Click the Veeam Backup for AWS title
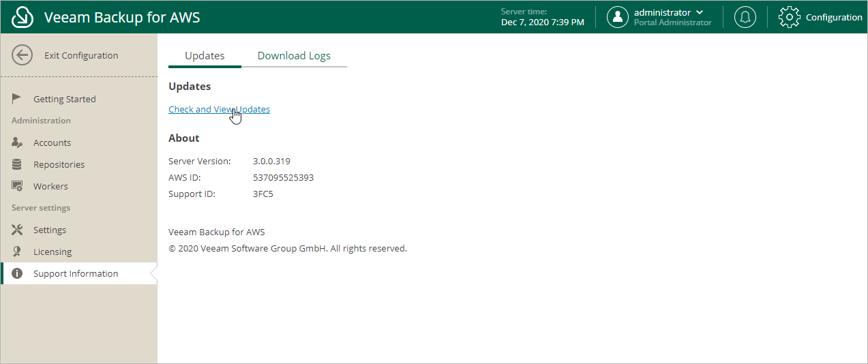Image resolution: width=868 pixels, height=364 pixels. coord(122,17)
